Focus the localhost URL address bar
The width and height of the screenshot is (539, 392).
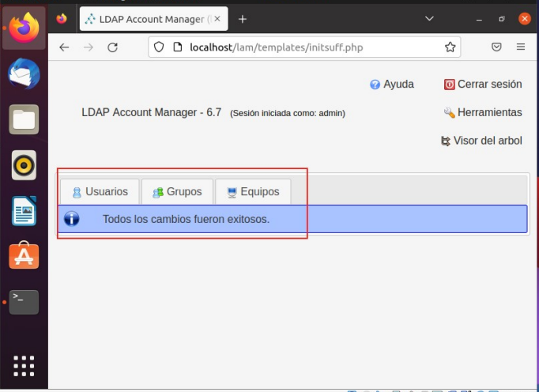click(304, 47)
